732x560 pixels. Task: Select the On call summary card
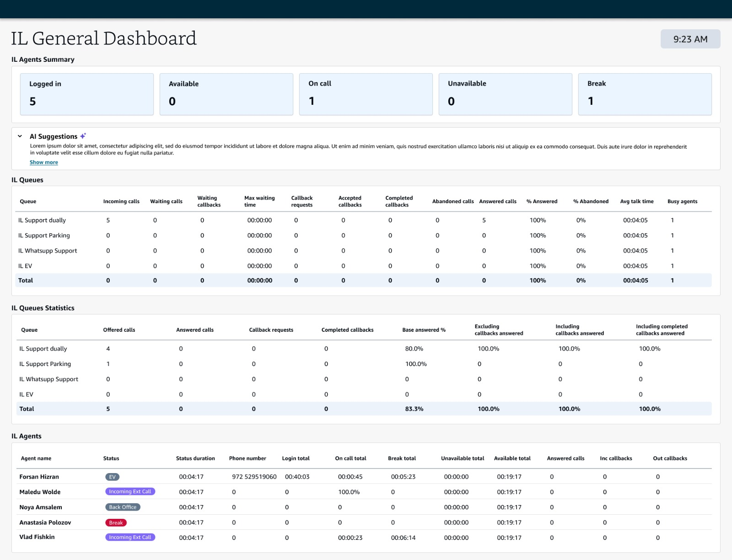click(x=366, y=94)
